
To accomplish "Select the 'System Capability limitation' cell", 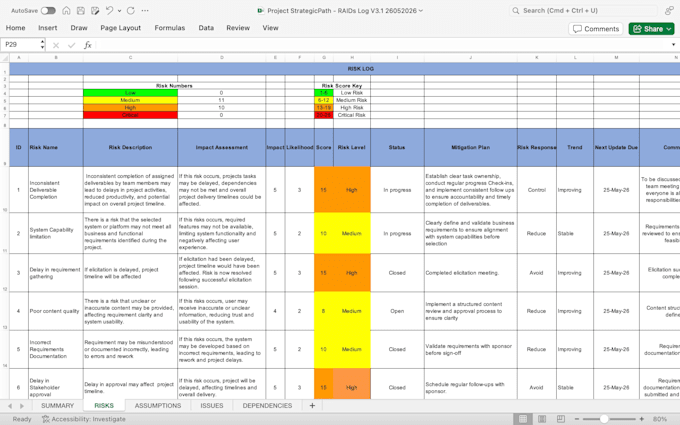I will click(x=56, y=233).
